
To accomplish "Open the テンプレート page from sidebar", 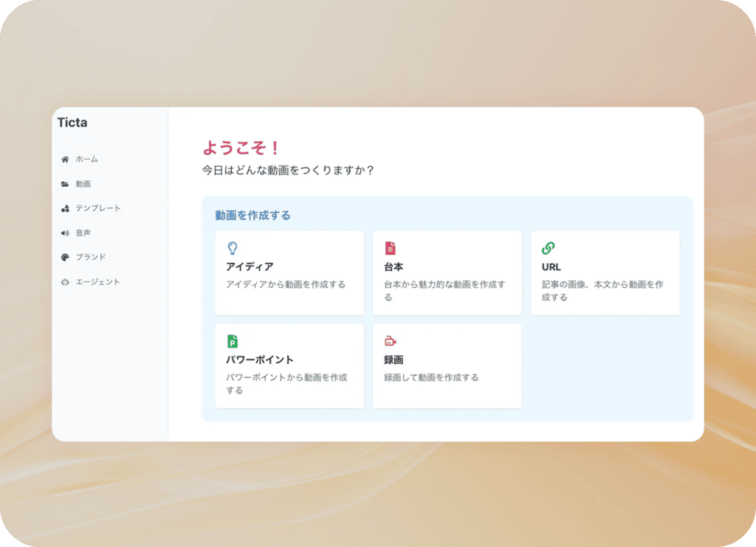I will click(x=97, y=209).
